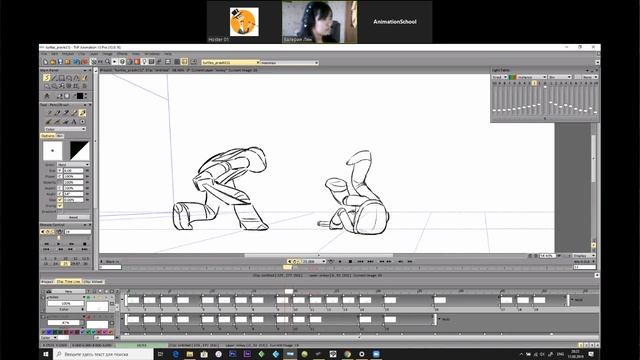Screen dimensions: 640x360
Task: Open the brush shape dropdown above Size field
Action: point(73,164)
